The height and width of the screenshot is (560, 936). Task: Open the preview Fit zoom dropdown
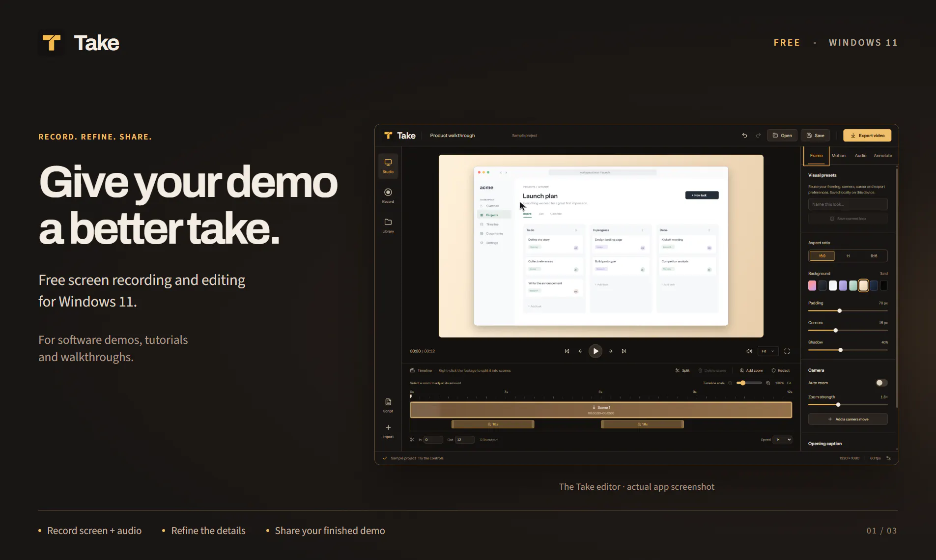[768, 351]
